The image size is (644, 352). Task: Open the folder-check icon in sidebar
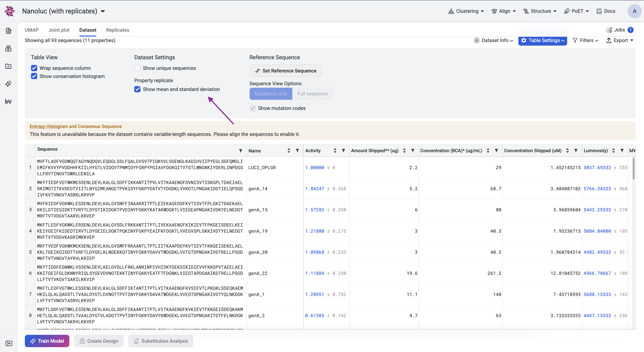[x=9, y=66]
